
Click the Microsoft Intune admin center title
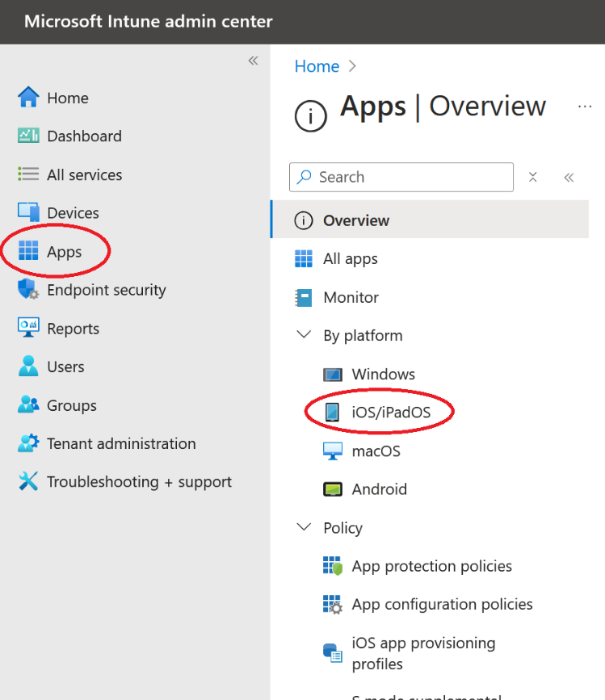[x=149, y=22]
